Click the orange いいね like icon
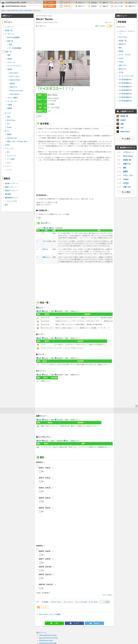138x644 pixels. tap(39, 607)
